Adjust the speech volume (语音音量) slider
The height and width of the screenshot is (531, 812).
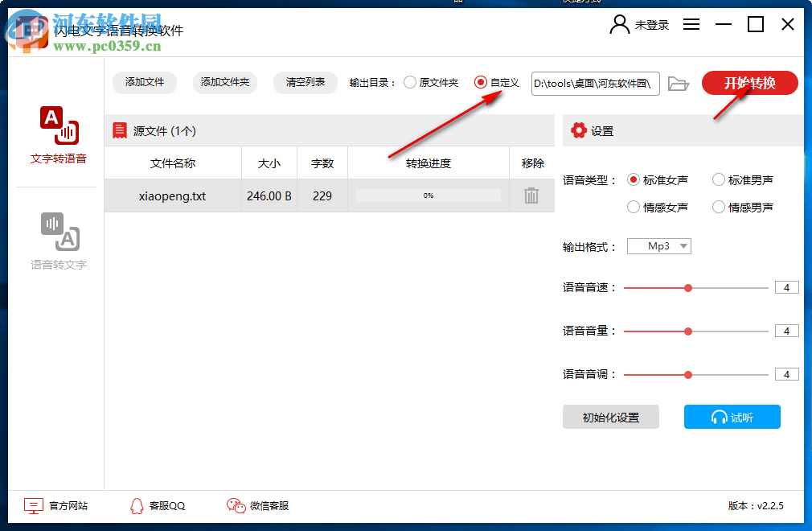[x=688, y=331]
